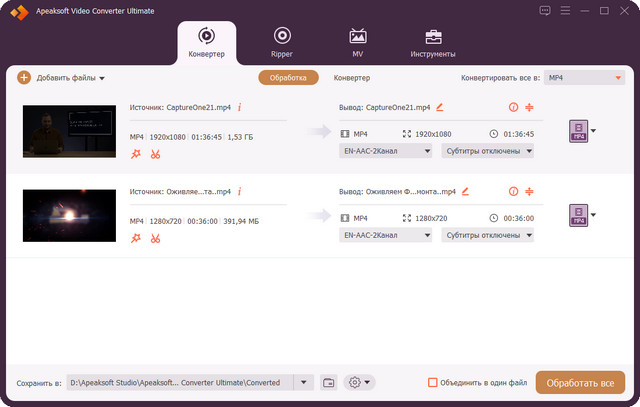Click the edit effects star icon for CaptureOne21.mp4
640x407 pixels.
coord(136,154)
